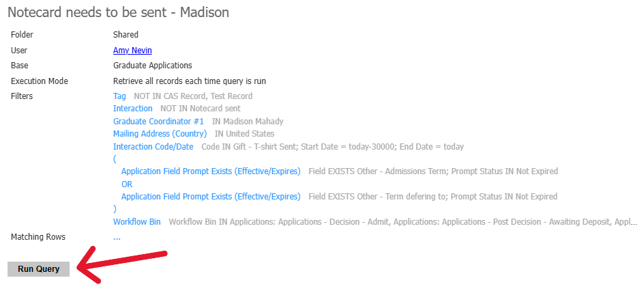Click the Shared folder value
This screenshot has height=291, width=644.
pyautogui.click(x=126, y=35)
